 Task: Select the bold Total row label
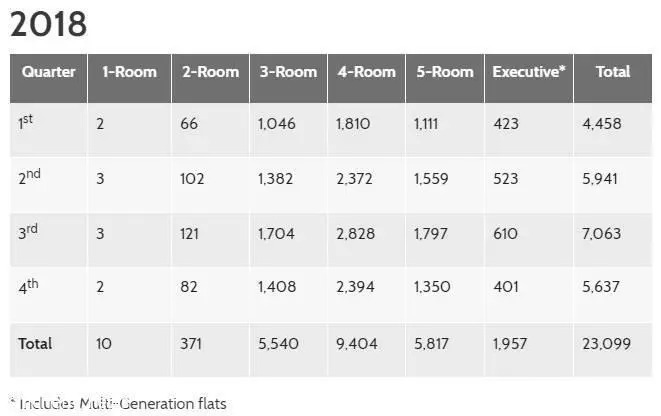point(35,344)
